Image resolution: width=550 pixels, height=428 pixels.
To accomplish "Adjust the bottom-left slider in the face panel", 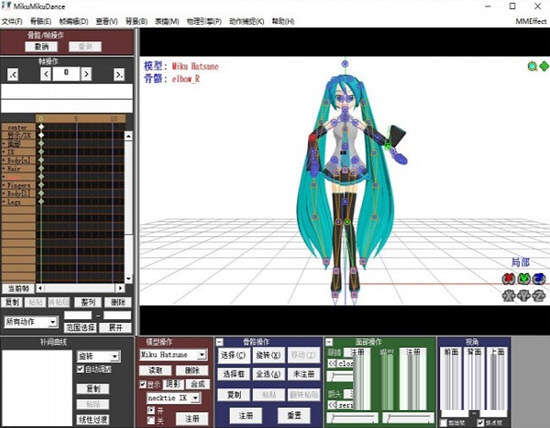I will [353, 417].
